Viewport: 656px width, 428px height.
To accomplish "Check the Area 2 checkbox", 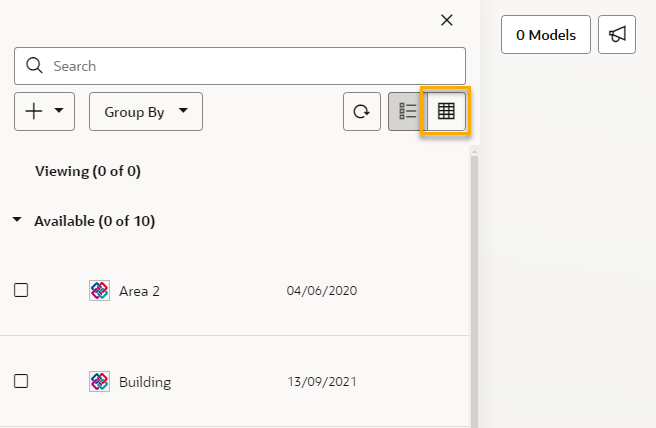I will coord(21,290).
